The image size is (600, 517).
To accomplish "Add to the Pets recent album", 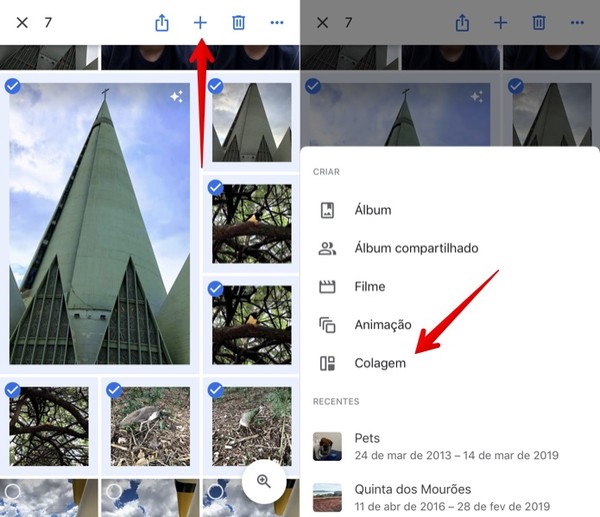I will 450,446.
